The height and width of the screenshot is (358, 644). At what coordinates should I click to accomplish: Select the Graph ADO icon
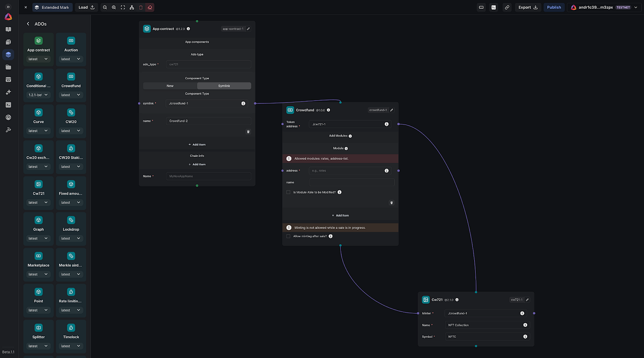[39, 220]
